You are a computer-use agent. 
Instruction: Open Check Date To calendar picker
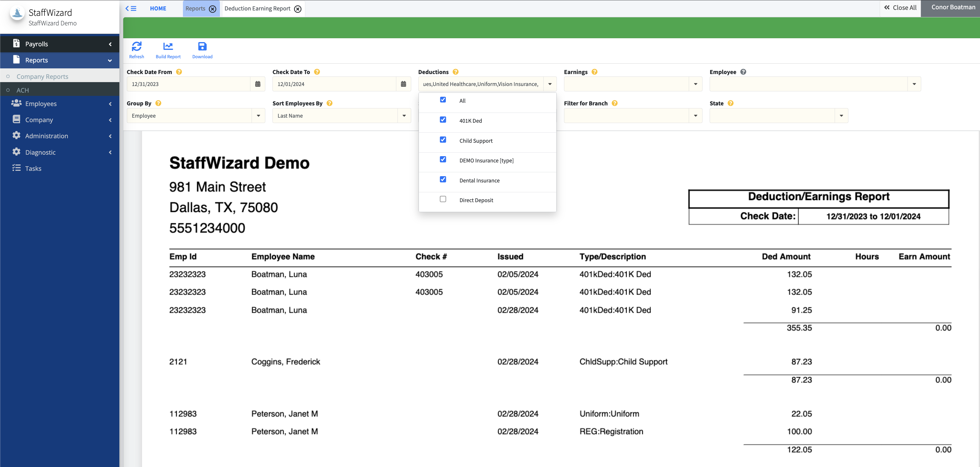[403, 84]
